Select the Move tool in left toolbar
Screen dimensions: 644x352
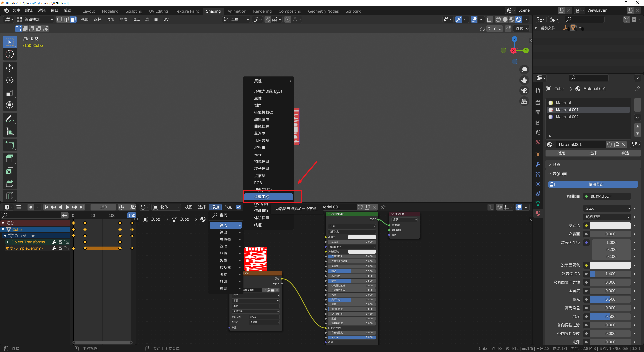[x=10, y=68]
